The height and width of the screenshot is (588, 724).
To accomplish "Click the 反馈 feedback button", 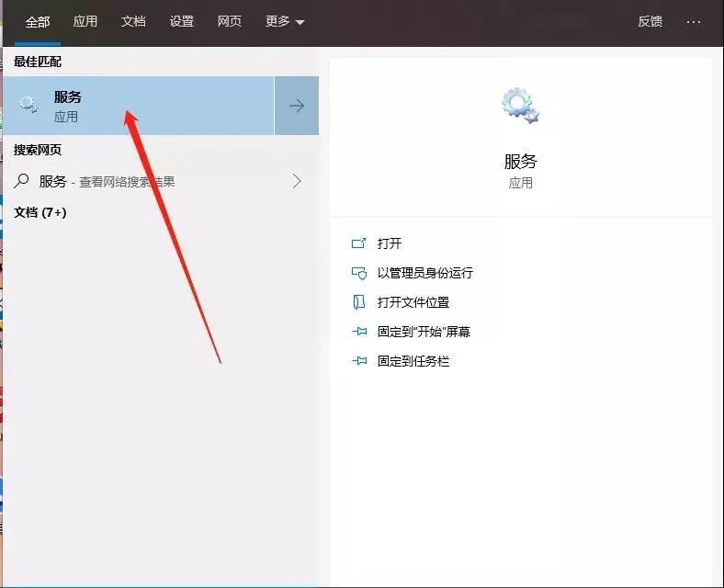I will (650, 22).
